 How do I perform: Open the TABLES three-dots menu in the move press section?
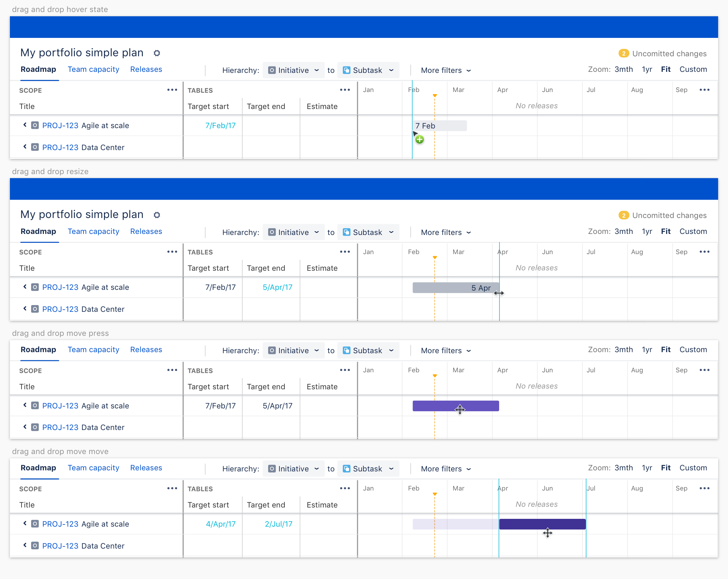(x=345, y=370)
